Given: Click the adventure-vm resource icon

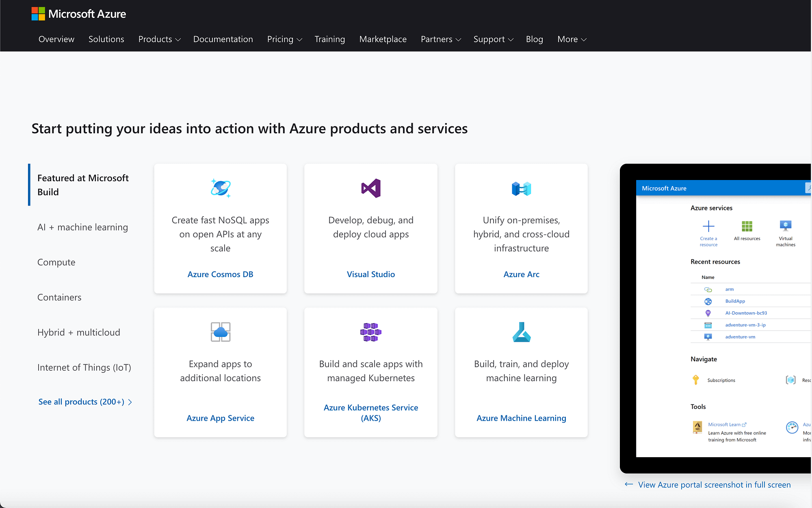Looking at the screenshot, I should (708, 336).
